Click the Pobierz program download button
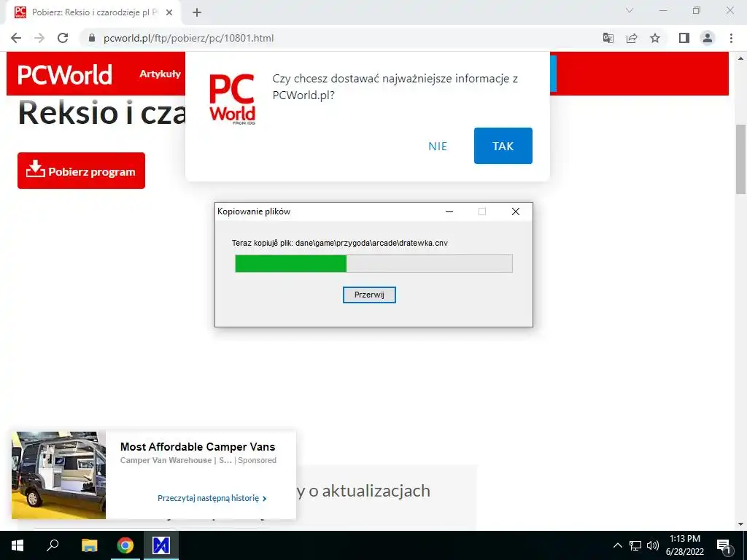Viewport: 747px width, 560px height. (81, 171)
